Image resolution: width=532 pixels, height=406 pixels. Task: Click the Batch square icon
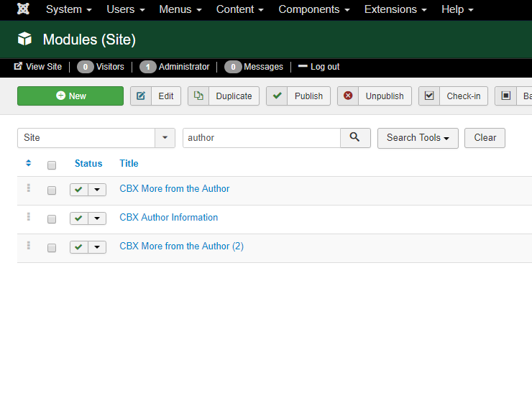[506, 96]
